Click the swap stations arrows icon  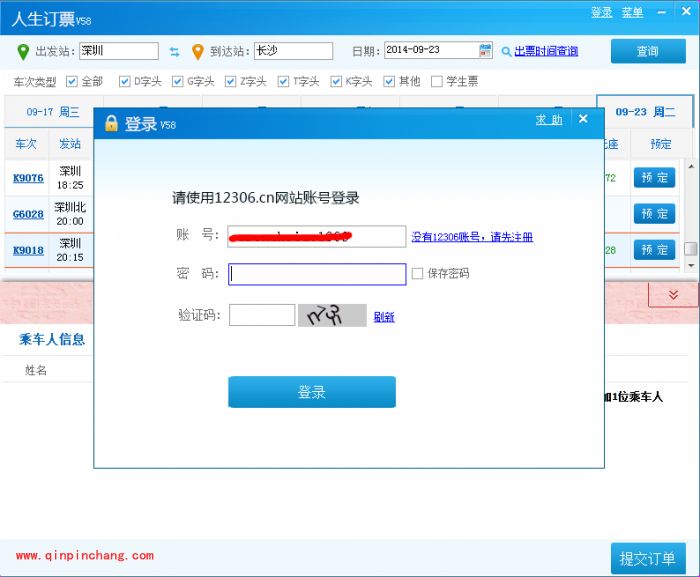pos(175,52)
